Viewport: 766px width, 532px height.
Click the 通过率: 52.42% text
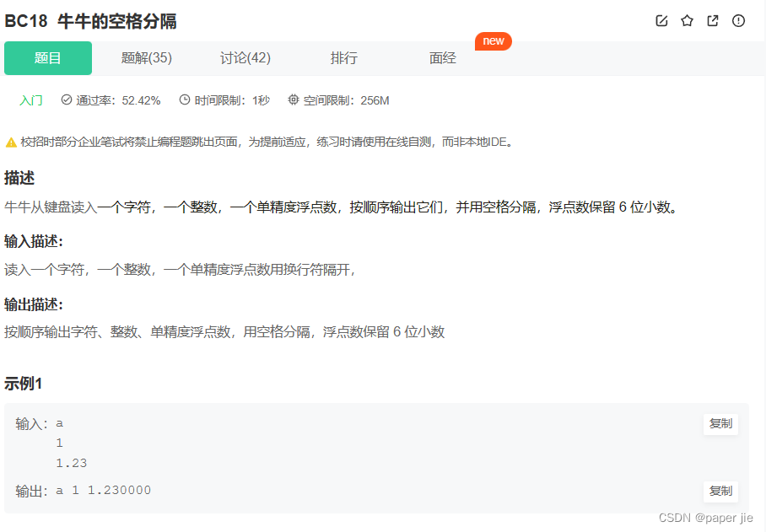click(x=118, y=100)
